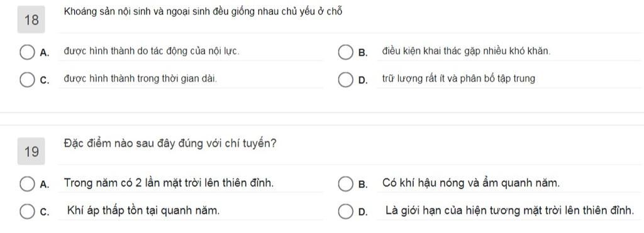This screenshot has width=644, height=233.
Task: Click answer text 'được hình thành trong thời gian dài'
Action: pos(140,79)
